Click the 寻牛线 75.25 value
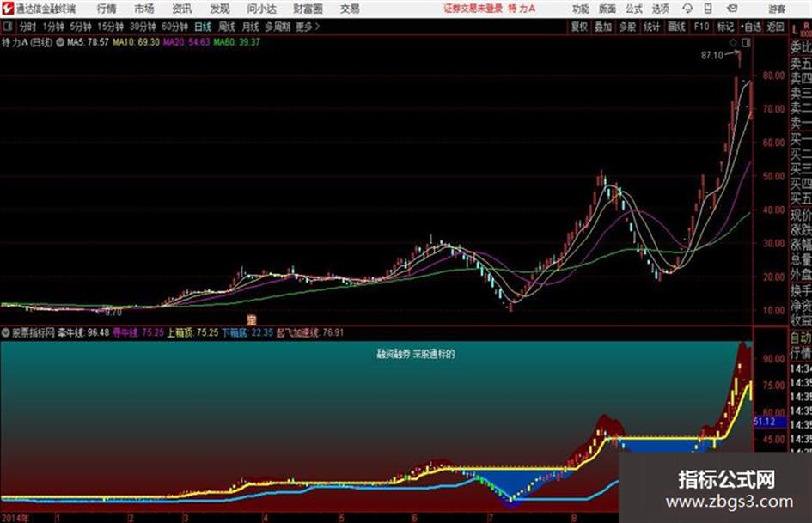Image resolution: width=812 pixels, height=523 pixels. (x=138, y=333)
